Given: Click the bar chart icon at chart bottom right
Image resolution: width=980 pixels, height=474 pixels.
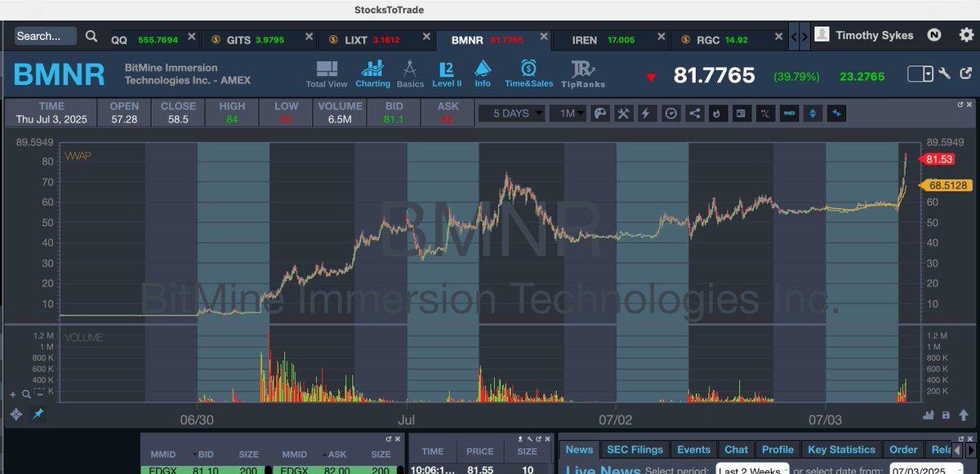Looking at the screenshot, I should tap(929, 415).
